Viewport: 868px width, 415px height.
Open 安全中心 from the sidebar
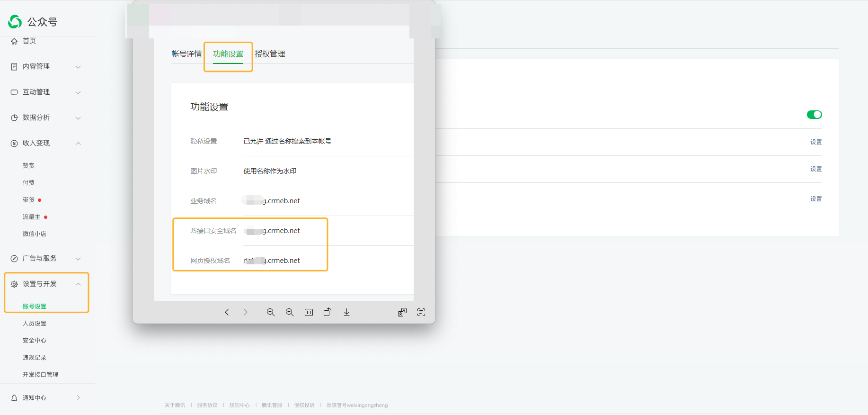[35, 341]
